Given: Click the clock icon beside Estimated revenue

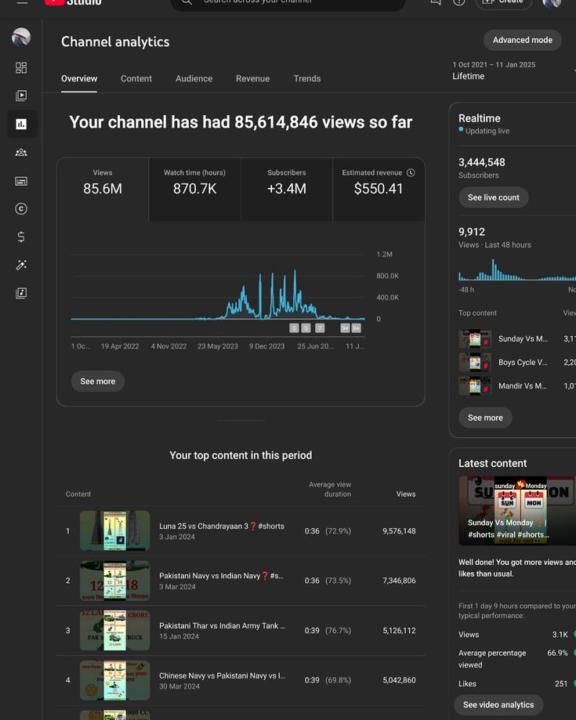Looking at the screenshot, I should [x=411, y=173].
